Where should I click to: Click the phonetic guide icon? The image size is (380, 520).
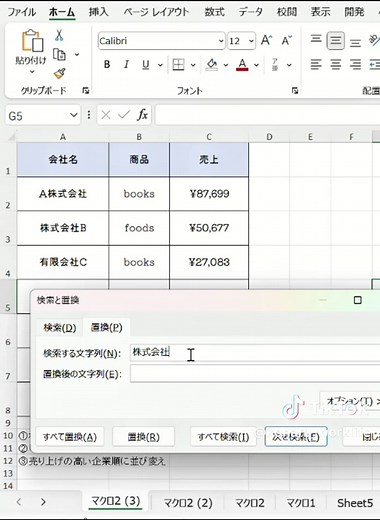coord(275,64)
